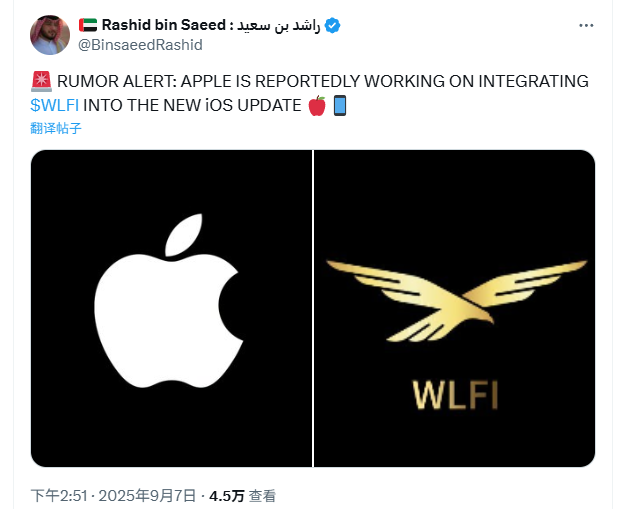Click the red apple emoji in tweet
Image resolution: width=625 pixels, height=509 pixels.
[x=317, y=106]
